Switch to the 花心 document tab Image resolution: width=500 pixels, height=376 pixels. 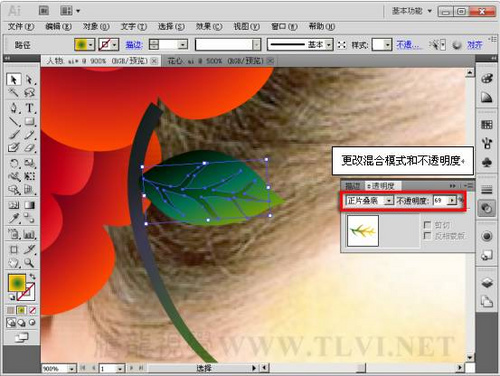[x=217, y=61]
